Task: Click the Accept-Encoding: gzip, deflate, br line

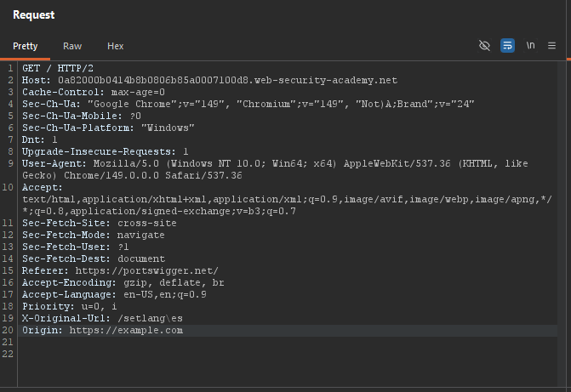Action: (123, 283)
